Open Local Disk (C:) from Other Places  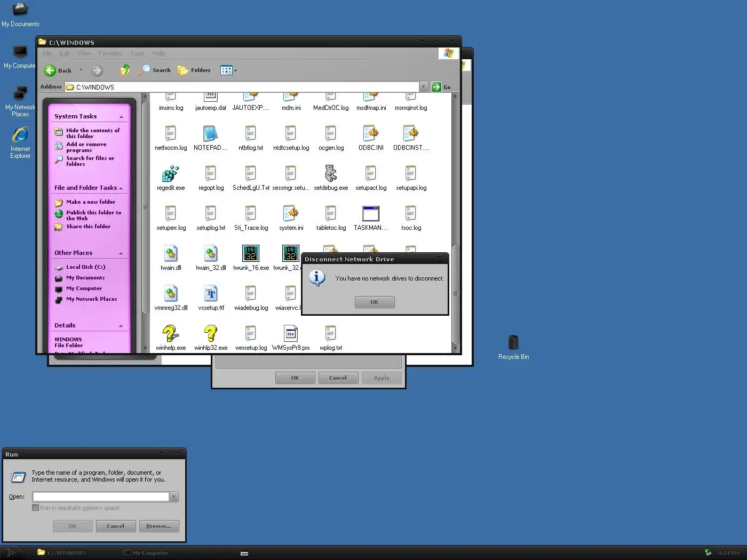click(x=85, y=267)
